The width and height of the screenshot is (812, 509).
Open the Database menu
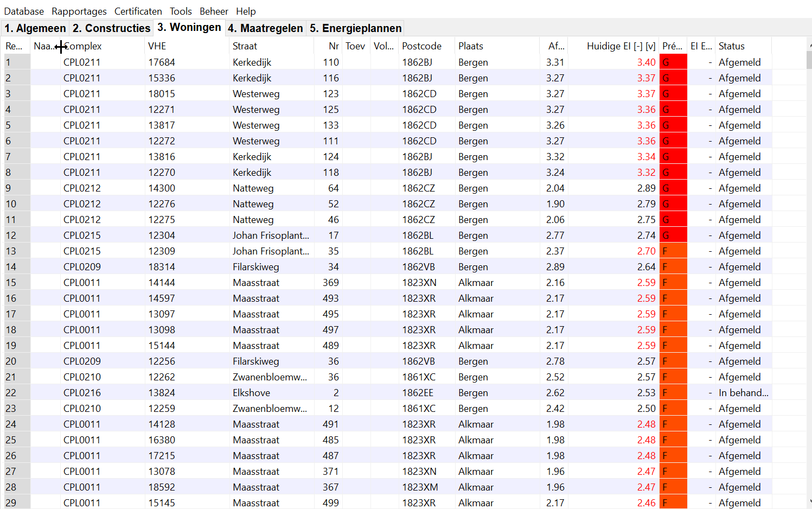pos(24,11)
